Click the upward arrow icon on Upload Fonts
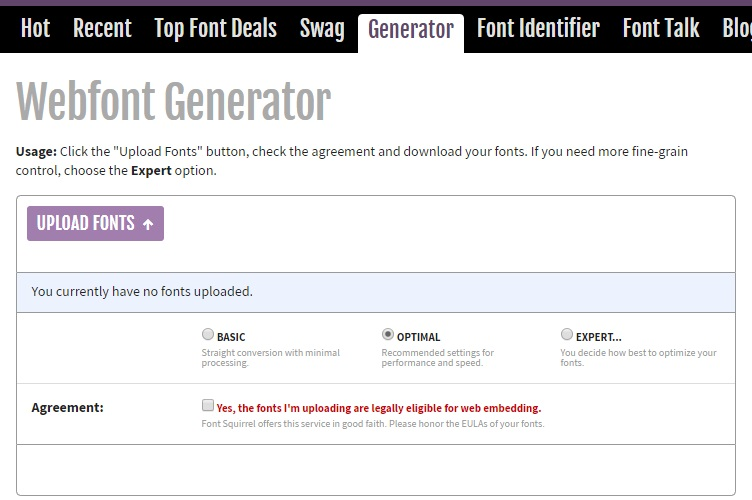 [x=148, y=225]
